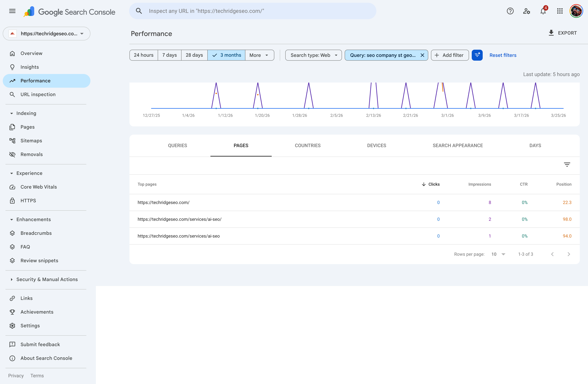588x384 pixels.
Task: Switch to the Queries tab
Action: 177,146
